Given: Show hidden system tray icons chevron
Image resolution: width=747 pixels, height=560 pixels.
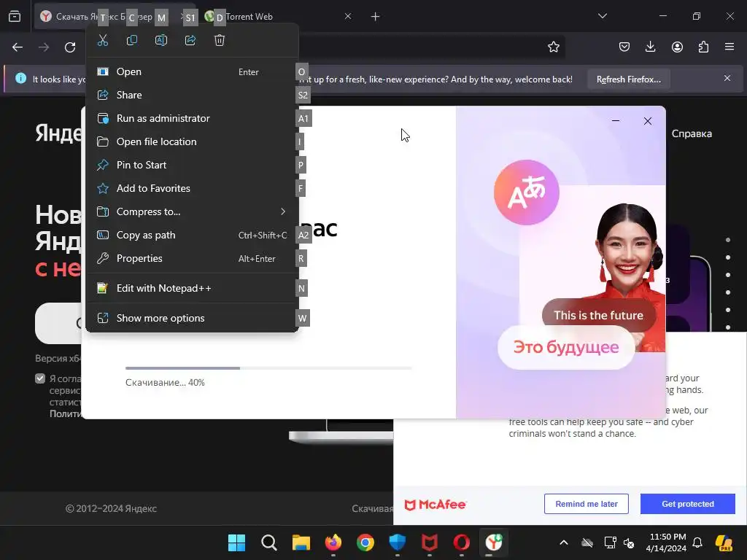Looking at the screenshot, I should pos(564,542).
